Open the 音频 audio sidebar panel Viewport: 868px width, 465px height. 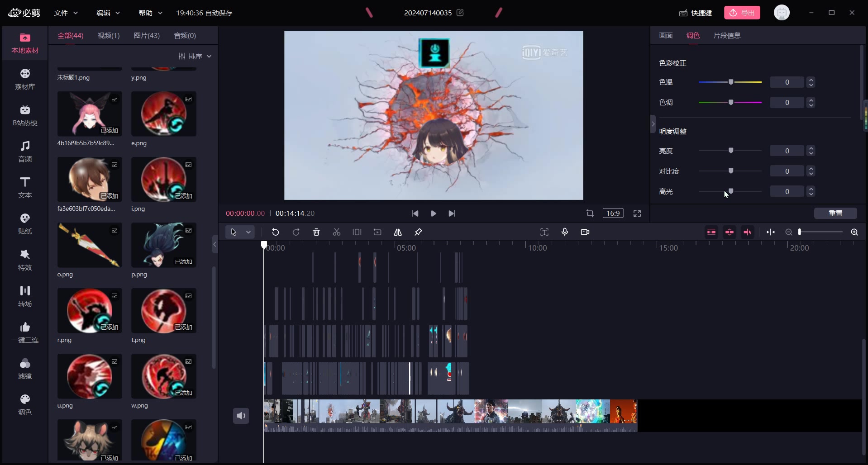click(25, 152)
